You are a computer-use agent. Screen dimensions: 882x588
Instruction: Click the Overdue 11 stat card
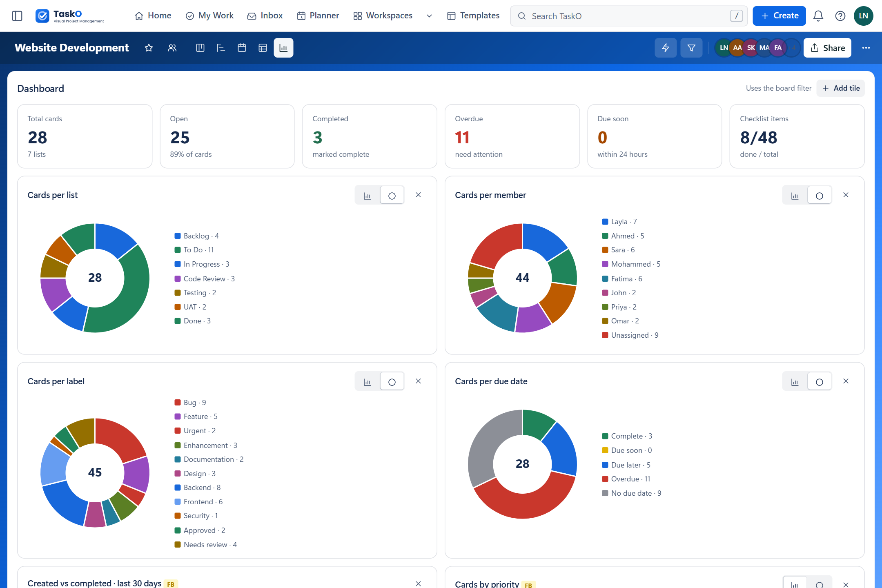tap(512, 136)
